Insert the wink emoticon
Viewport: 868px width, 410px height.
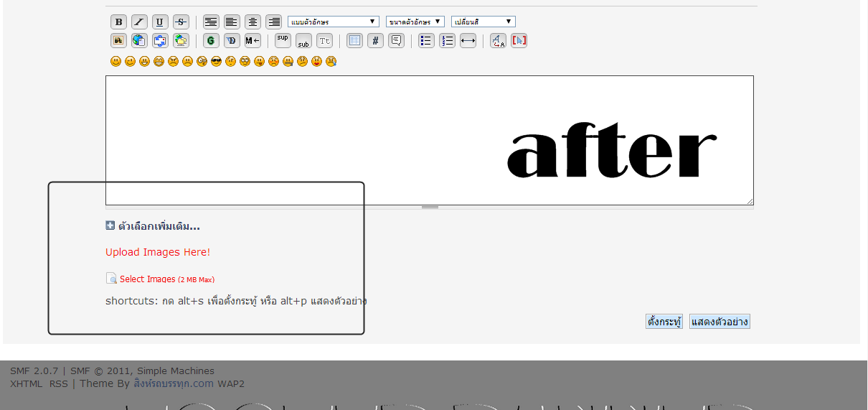pos(130,61)
